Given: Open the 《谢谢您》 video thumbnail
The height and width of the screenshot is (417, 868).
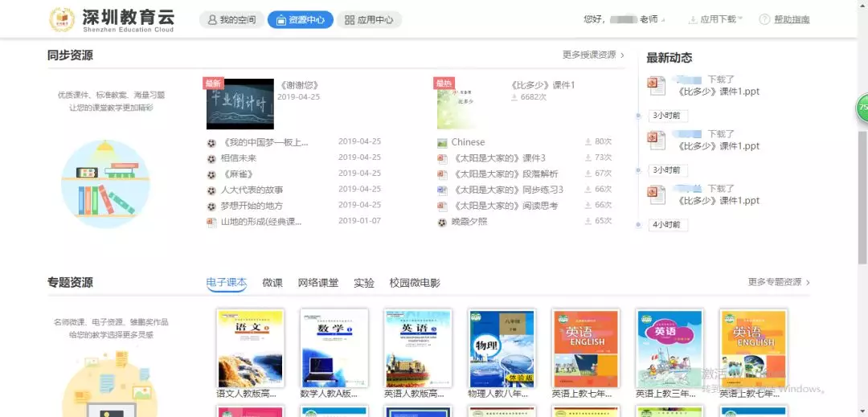Looking at the screenshot, I should (x=240, y=104).
